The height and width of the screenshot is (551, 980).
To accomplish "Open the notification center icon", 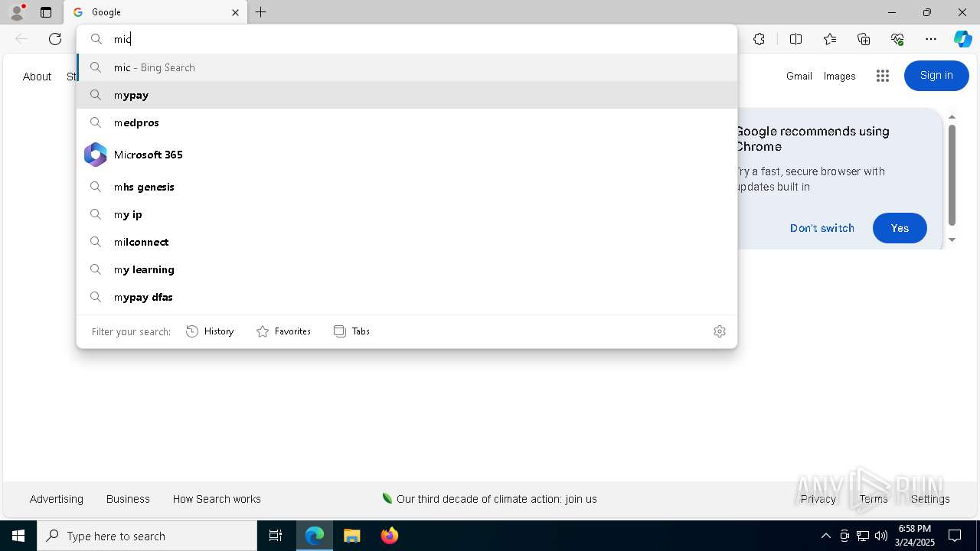I will pos(955,536).
